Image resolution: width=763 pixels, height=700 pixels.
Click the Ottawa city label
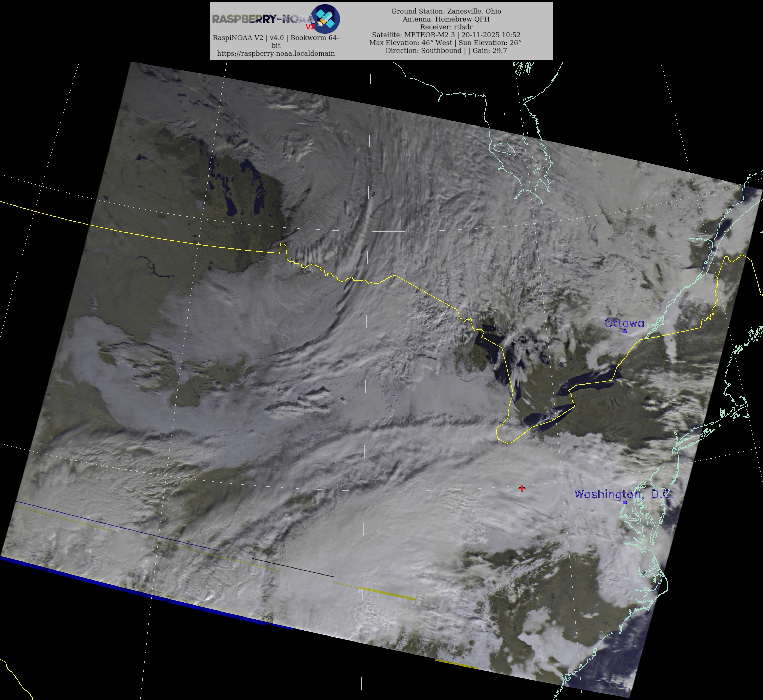point(624,323)
